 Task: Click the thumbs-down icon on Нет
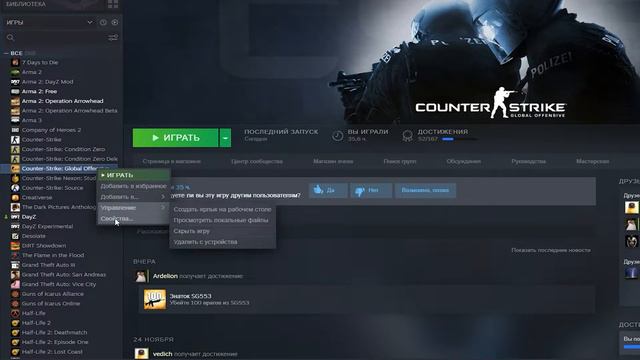360,191
